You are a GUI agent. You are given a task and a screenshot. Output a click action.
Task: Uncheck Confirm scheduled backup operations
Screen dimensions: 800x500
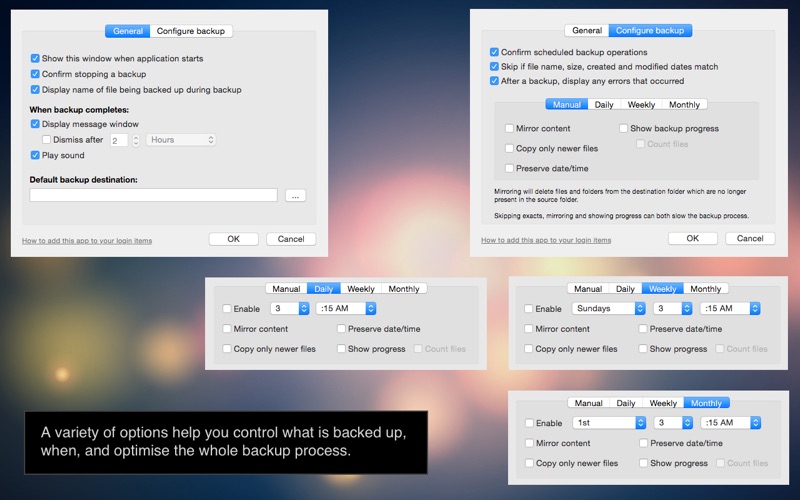(495, 52)
